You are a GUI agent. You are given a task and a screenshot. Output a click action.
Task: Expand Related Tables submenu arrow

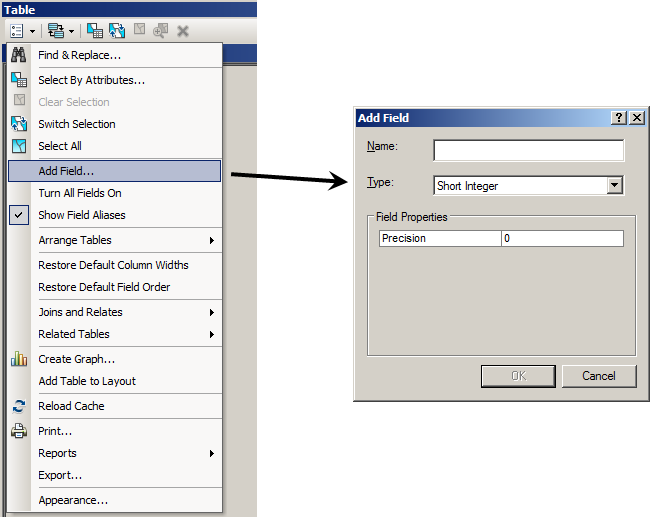[212, 334]
